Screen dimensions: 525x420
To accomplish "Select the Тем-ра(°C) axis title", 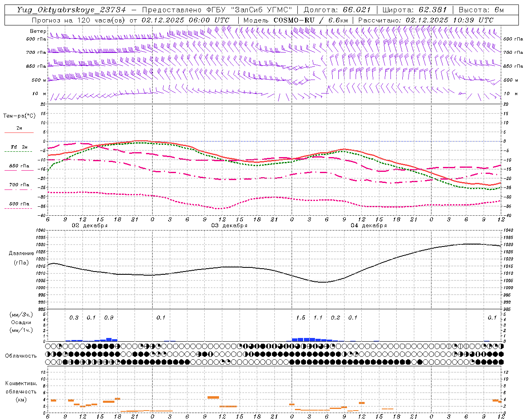I will pyautogui.click(x=19, y=116).
